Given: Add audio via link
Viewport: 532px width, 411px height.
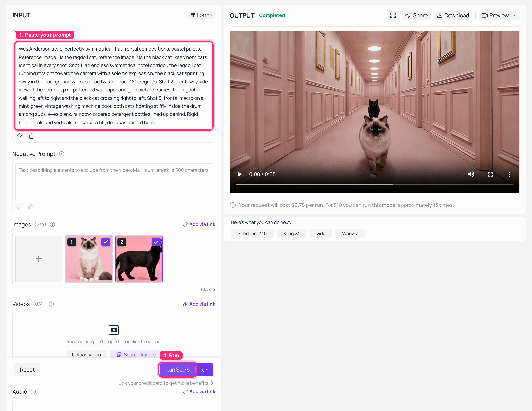Looking at the screenshot, I should [199, 391].
